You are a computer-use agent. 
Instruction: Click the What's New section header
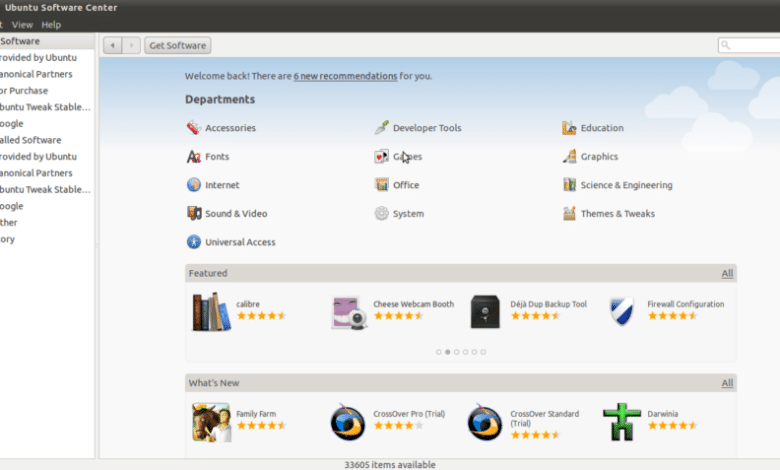coord(461,383)
